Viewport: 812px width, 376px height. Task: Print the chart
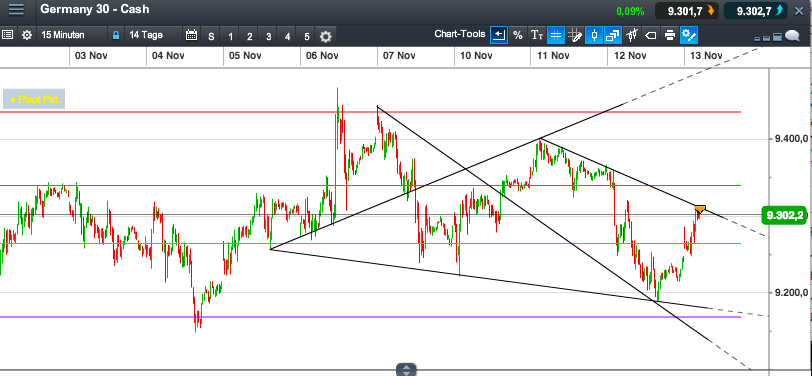[670, 35]
